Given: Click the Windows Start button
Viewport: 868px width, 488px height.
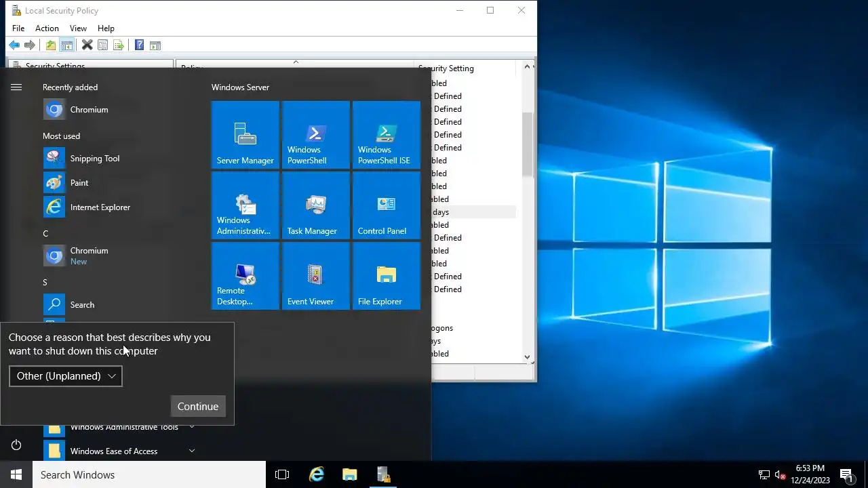Looking at the screenshot, I should point(16,474).
